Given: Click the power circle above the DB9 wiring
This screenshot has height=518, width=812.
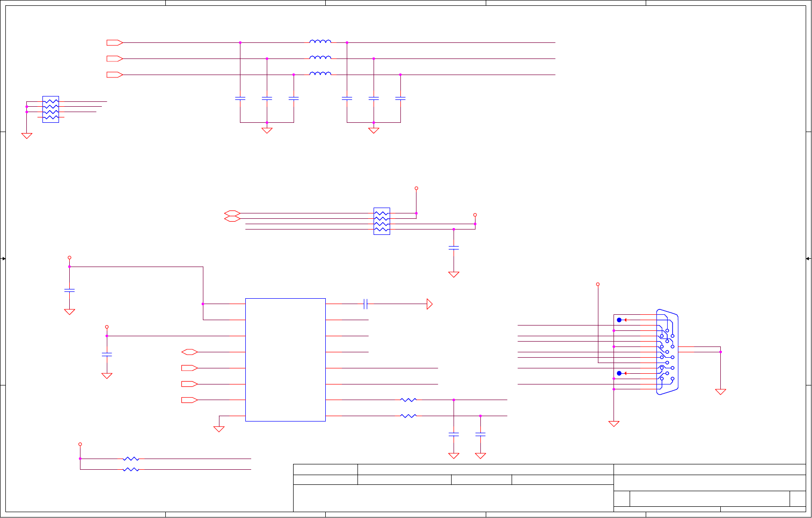Looking at the screenshot, I should click(598, 284).
